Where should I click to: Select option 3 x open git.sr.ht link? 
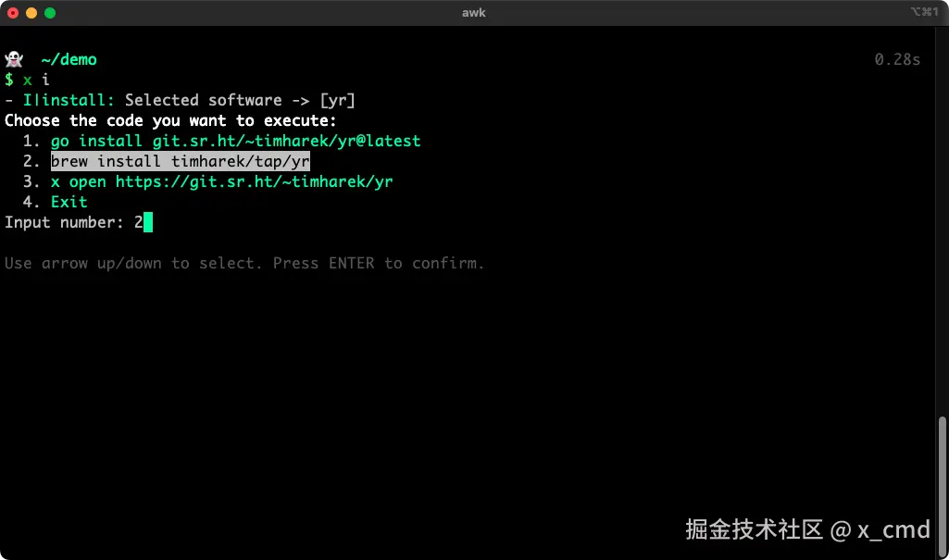pos(221,181)
